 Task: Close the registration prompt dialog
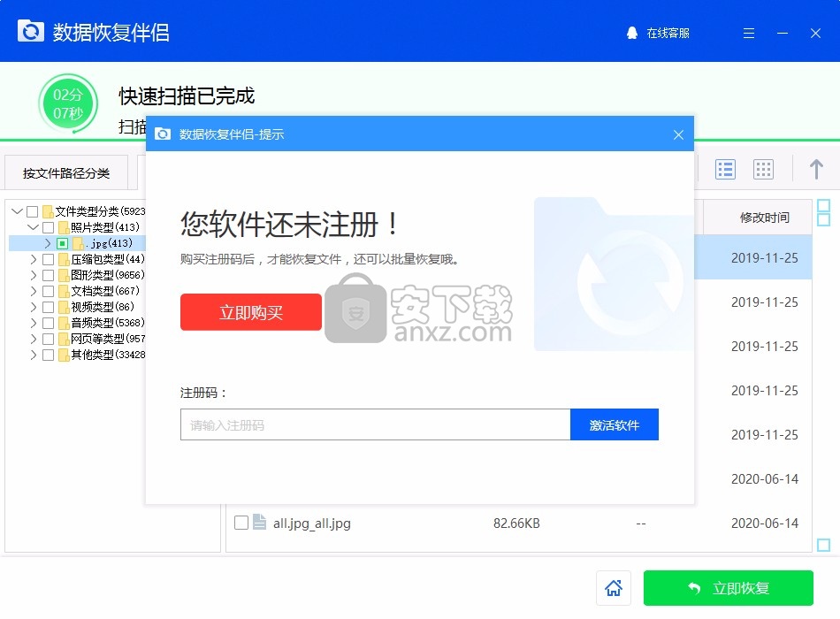(x=678, y=134)
